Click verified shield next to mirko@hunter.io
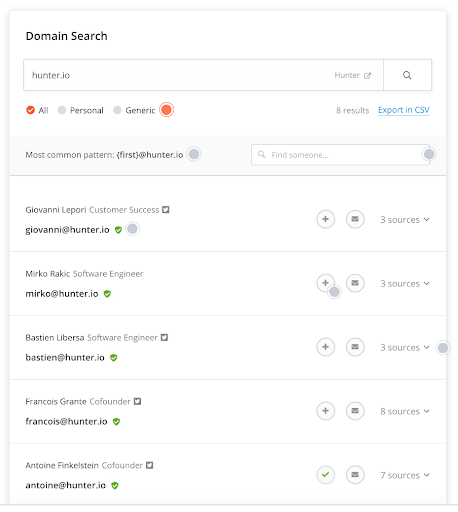The image size is (458, 512). (107, 294)
